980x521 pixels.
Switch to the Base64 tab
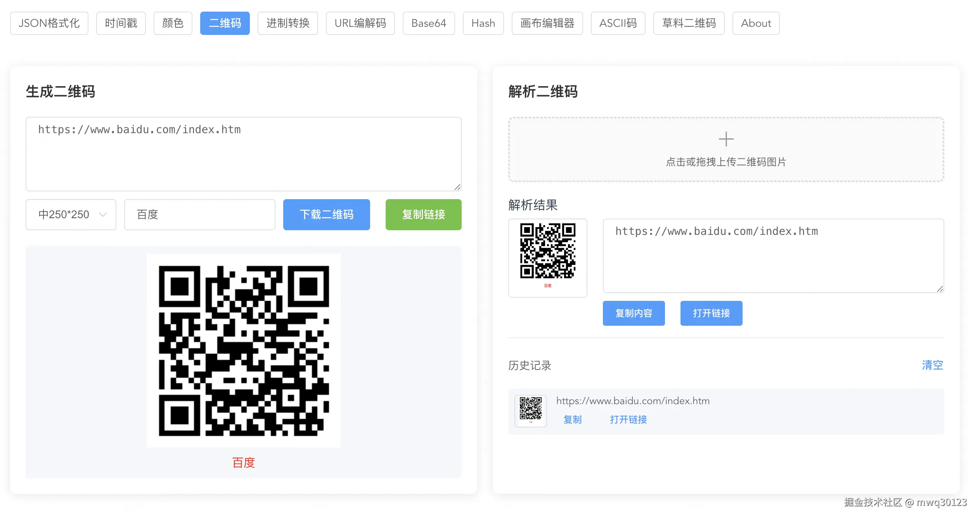[429, 23]
